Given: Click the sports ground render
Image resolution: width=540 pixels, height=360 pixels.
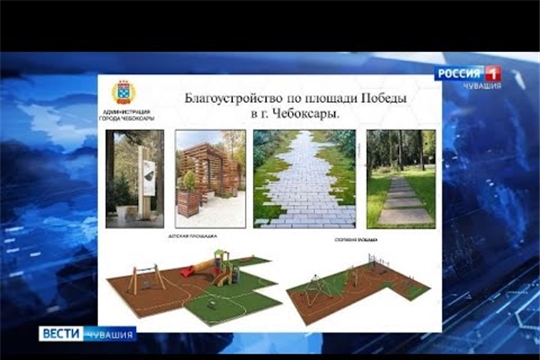Looking at the screenshot, I should [x=358, y=289].
